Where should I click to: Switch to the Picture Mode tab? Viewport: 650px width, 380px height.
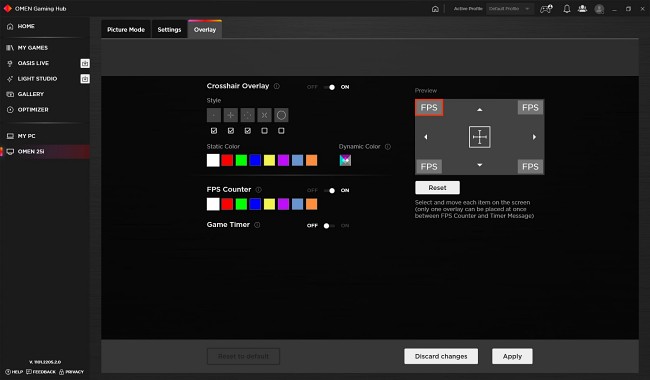click(126, 29)
